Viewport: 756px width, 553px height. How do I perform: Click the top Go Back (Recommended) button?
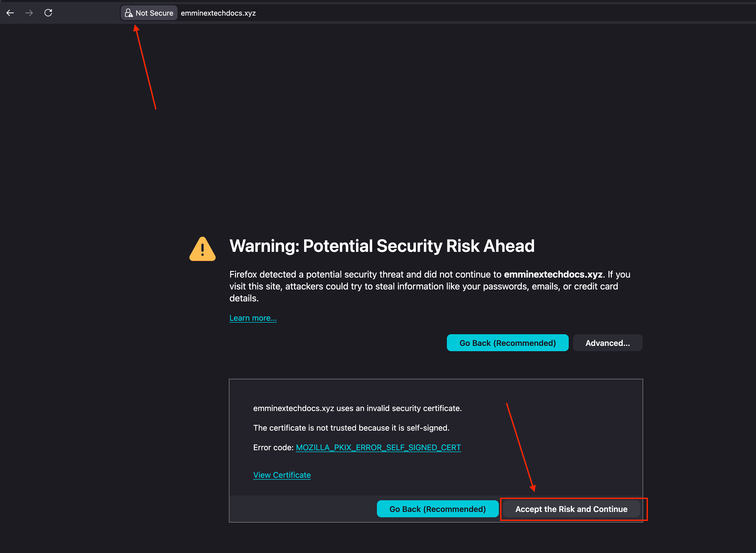pyautogui.click(x=507, y=343)
